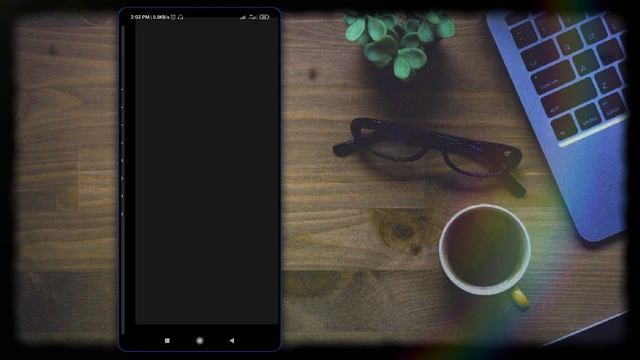This screenshot has width=640, height=360.
Task: Tap the battery icon in status bar
Action: 264,17
